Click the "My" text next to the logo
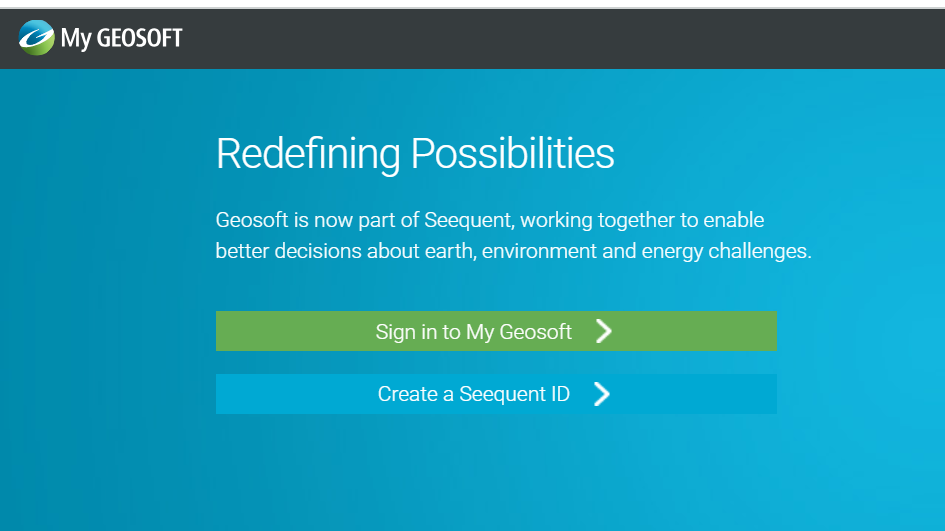 (x=76, y=39)
